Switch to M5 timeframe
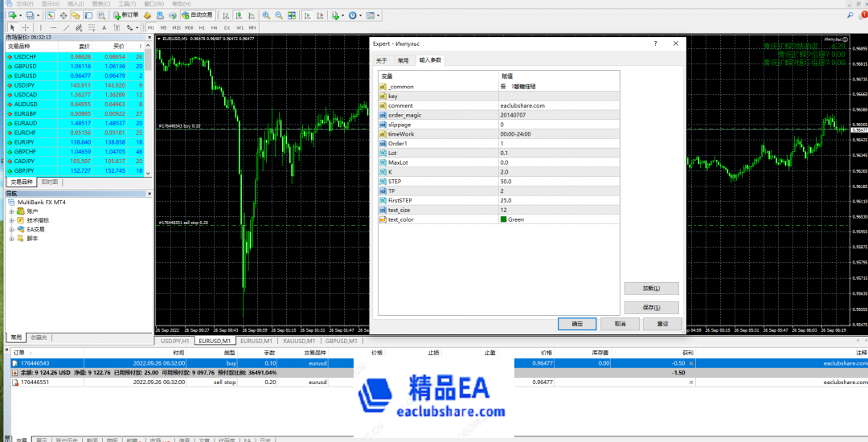The height and width of the screenshot is (442, 868). (x=163, y=27)
